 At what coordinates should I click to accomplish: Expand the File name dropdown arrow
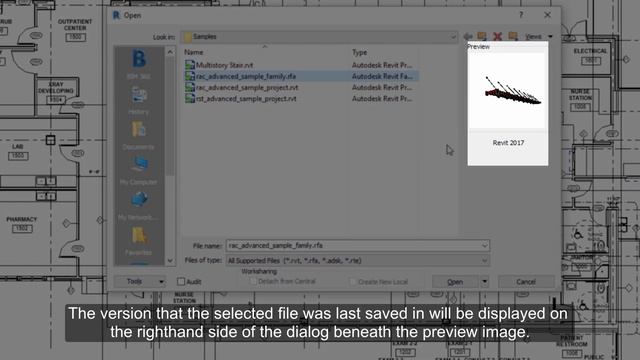pos(484,246)
